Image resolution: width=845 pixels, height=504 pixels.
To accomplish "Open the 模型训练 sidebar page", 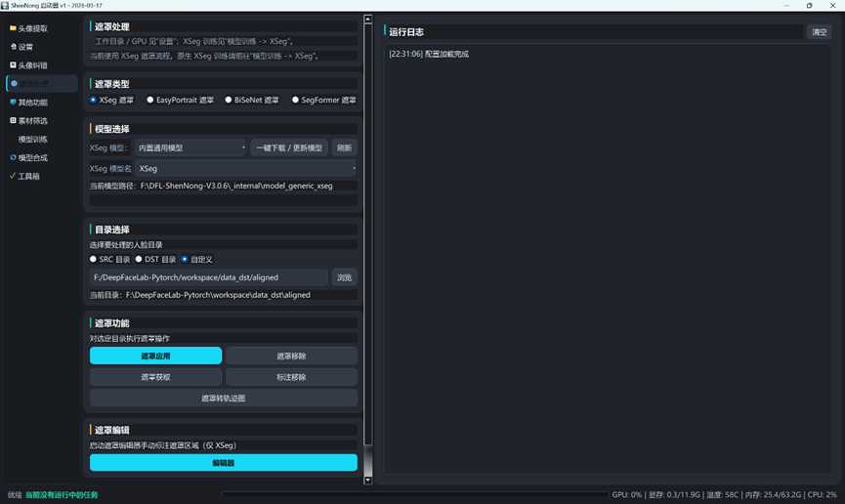I will pos(41,139).
